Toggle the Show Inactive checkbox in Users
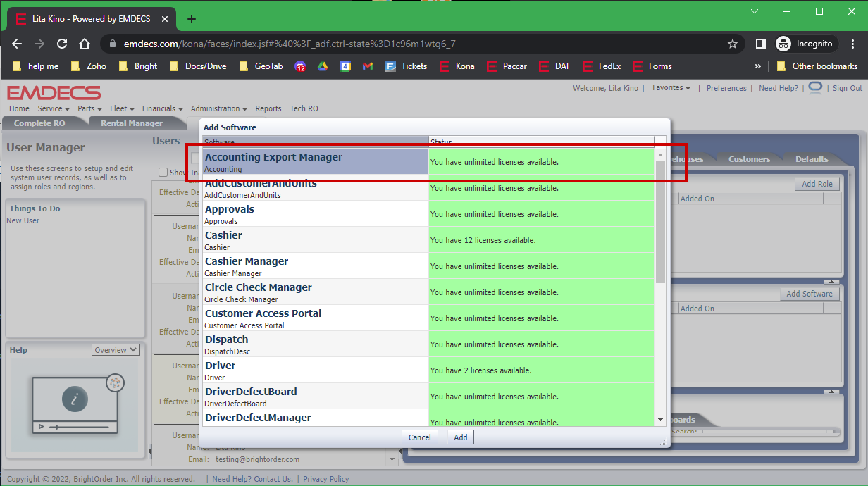The image size is (868, 486). click(x=163, y=173)
